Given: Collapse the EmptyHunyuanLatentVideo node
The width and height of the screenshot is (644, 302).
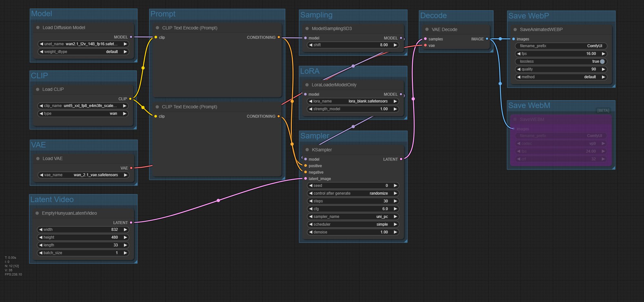Looking at the screenshot, I should pyautogui.click(x=37, y=213).
